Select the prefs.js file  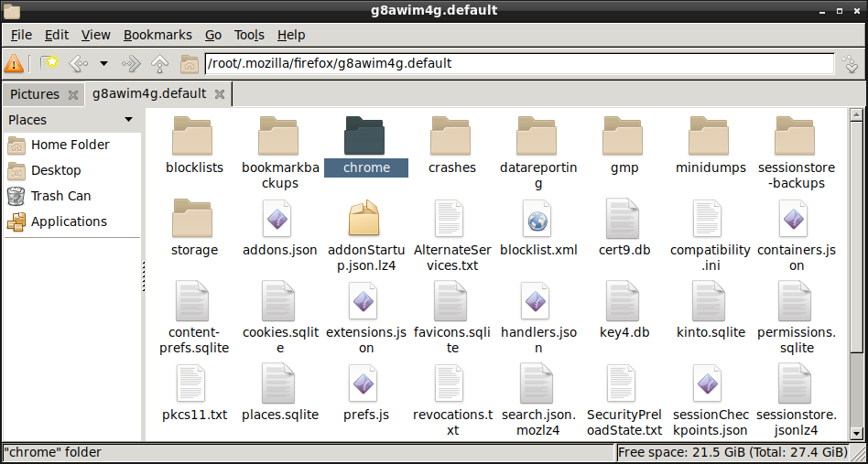pos(366,393)
